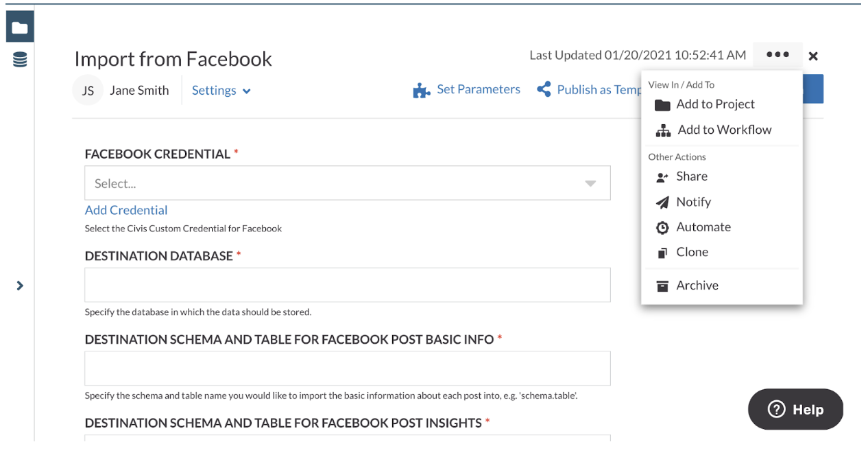Click the three-dot more options button
868x453 pixels.
(x=777, y=55)
